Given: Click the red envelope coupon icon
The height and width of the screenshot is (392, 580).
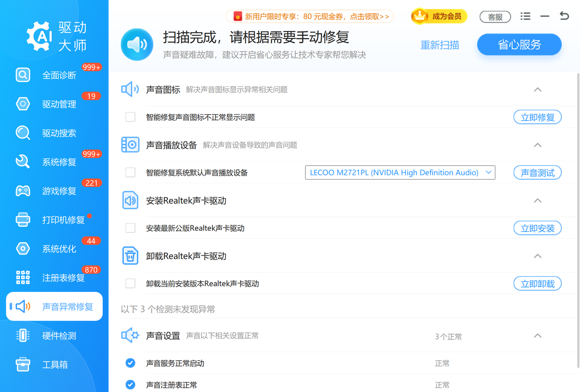Looking at the screenshot, I should (x=237, y=17).
